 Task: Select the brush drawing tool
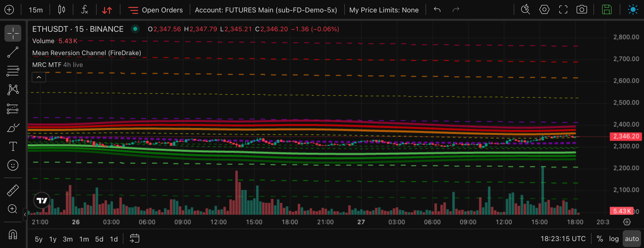13,128
